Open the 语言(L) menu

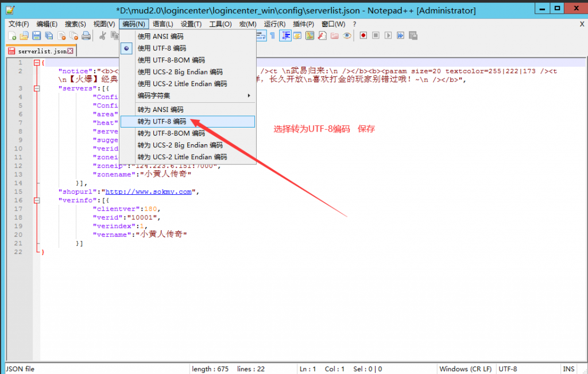click(163, 24)
